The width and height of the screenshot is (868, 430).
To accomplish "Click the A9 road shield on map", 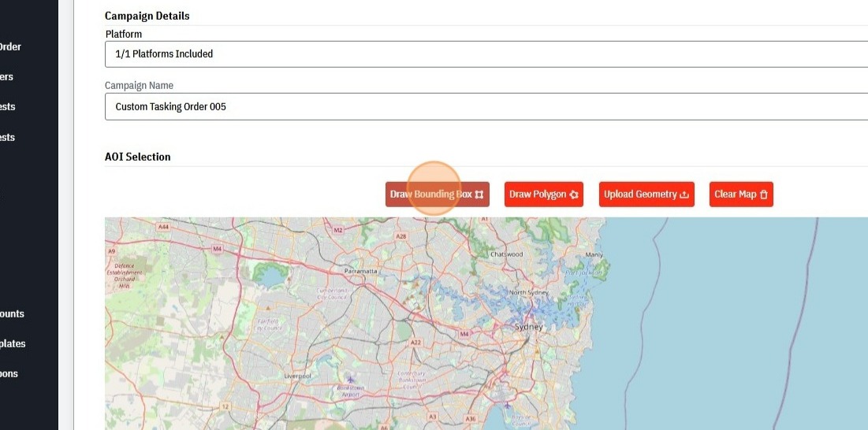I will tap(112, 250).
